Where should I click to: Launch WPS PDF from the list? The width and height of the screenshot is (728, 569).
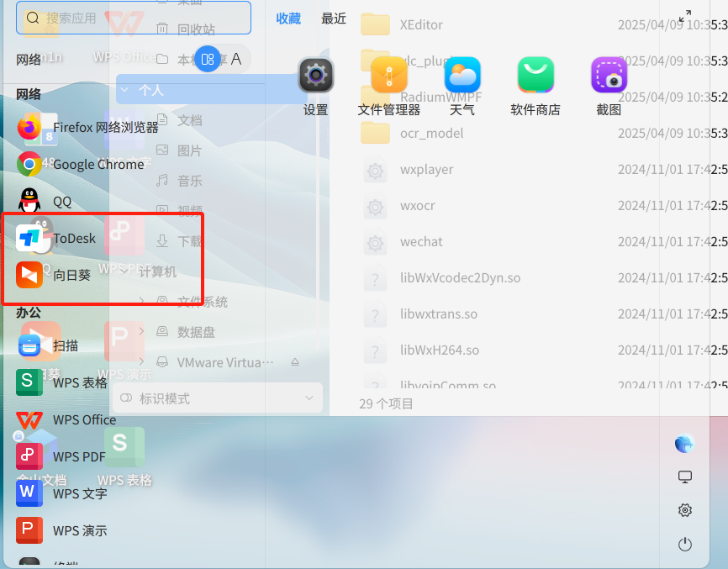coord(61,456)
